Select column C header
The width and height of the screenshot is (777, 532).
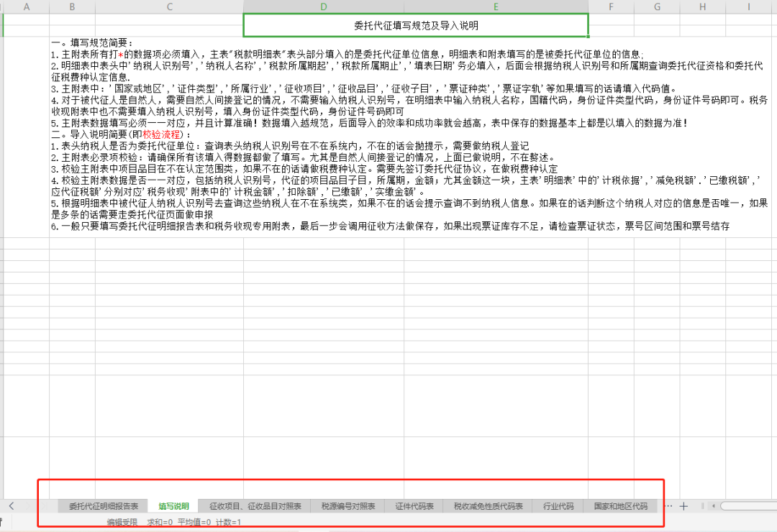tap(169, 6)
